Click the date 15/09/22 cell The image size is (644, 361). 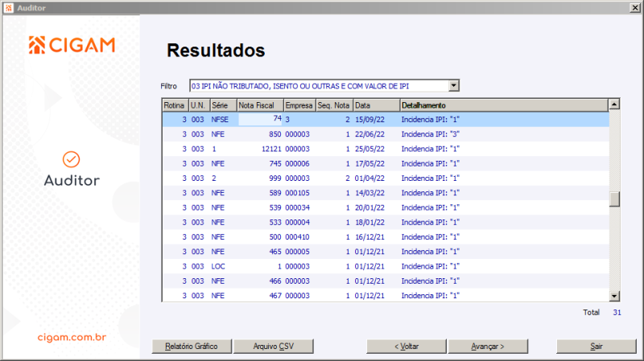click(369, 119)
